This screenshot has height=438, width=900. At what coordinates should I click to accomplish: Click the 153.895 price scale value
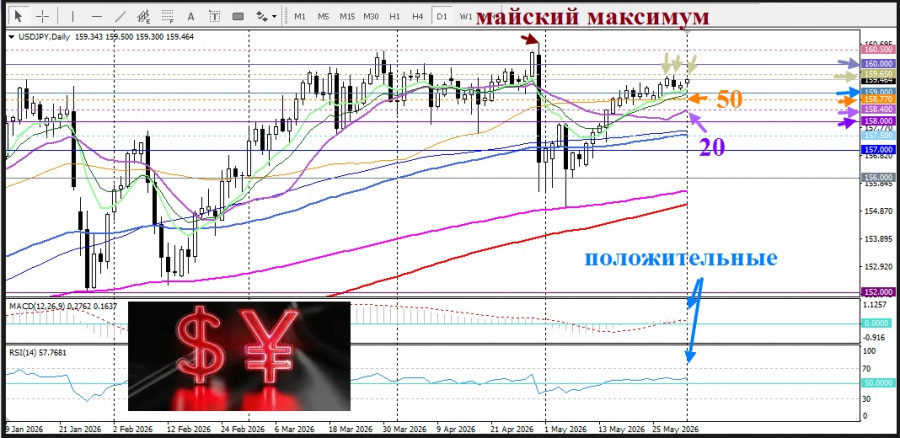point(878,239)
